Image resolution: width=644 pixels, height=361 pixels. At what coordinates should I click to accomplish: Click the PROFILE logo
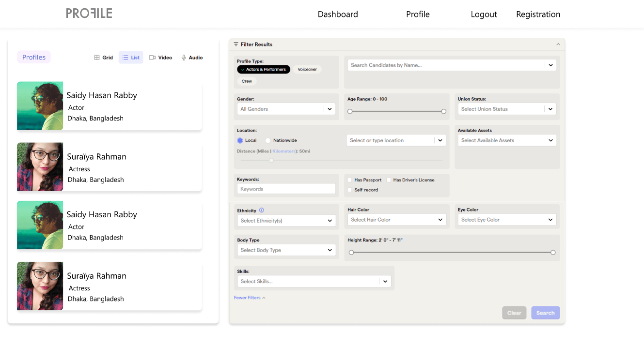coord(89,14)
